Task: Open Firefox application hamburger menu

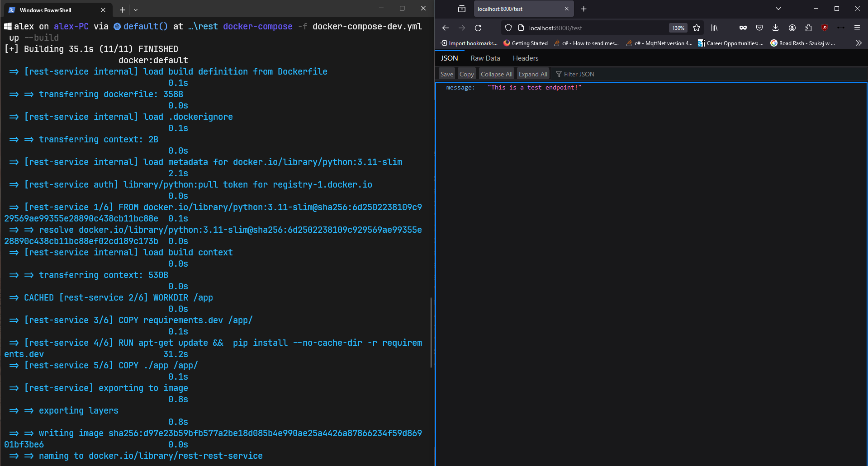Action: [x=857, y=28]
